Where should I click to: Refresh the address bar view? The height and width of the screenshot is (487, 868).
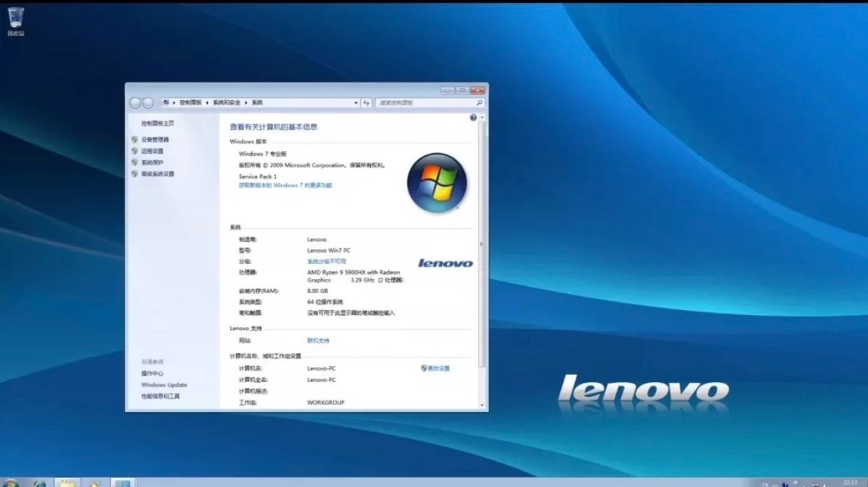click(366, 103)
